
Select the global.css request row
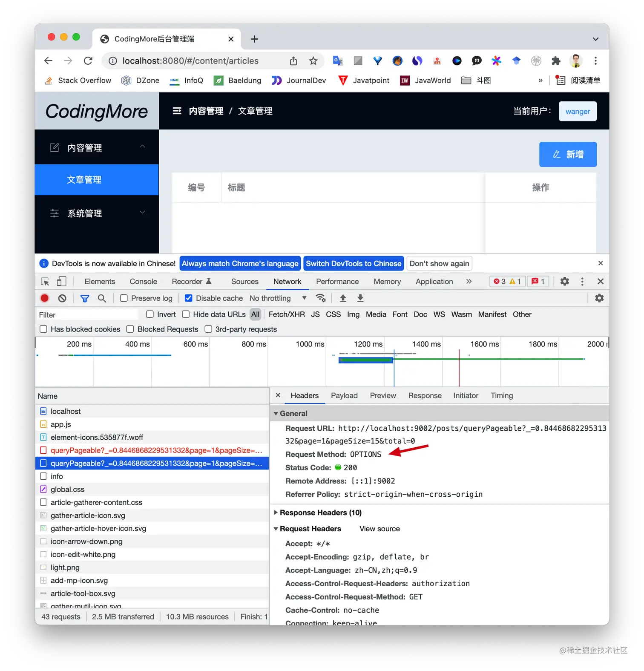(x=152, y=490)
